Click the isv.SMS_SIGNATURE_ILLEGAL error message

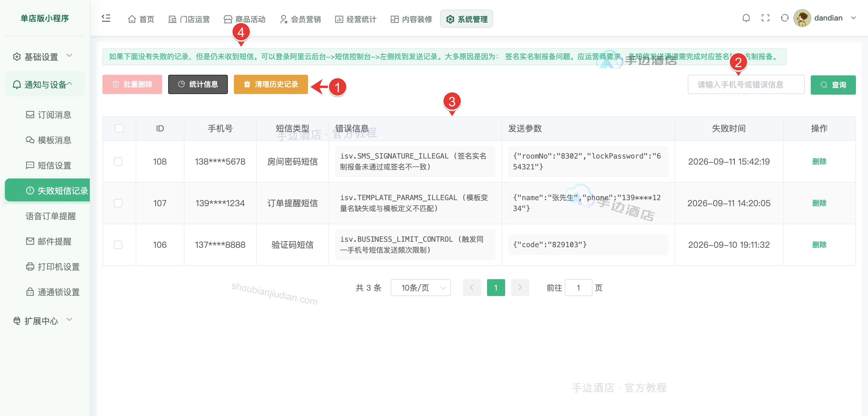pos(415,162)
